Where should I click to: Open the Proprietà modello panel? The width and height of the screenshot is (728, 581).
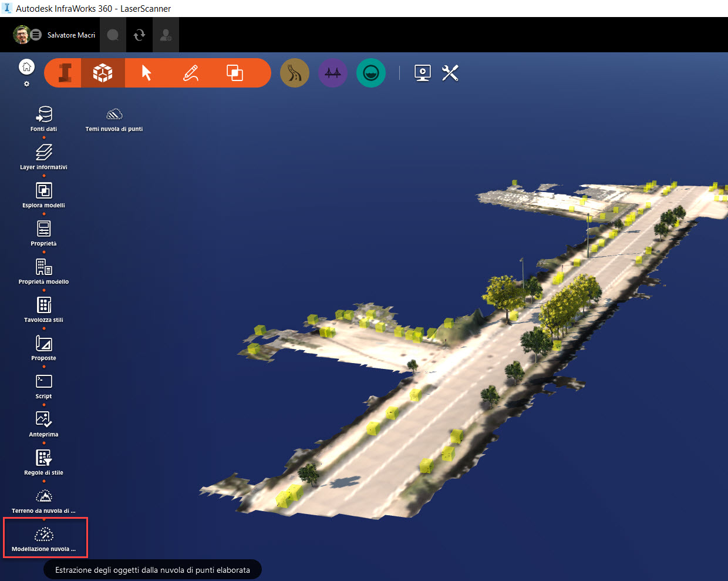tap(43, 267)
